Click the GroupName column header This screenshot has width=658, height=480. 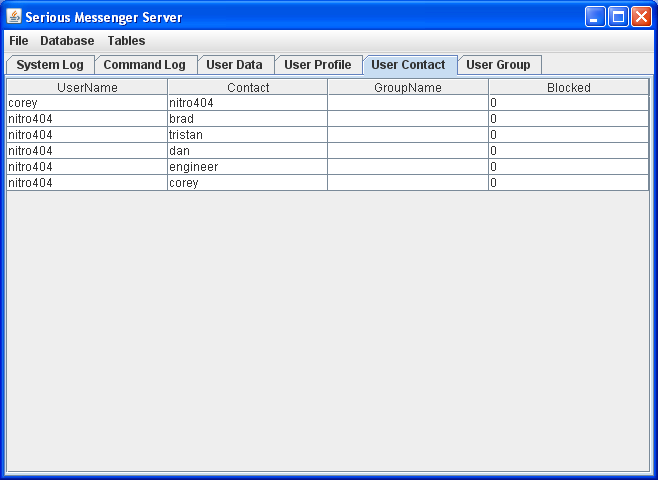tap(408, 88)
